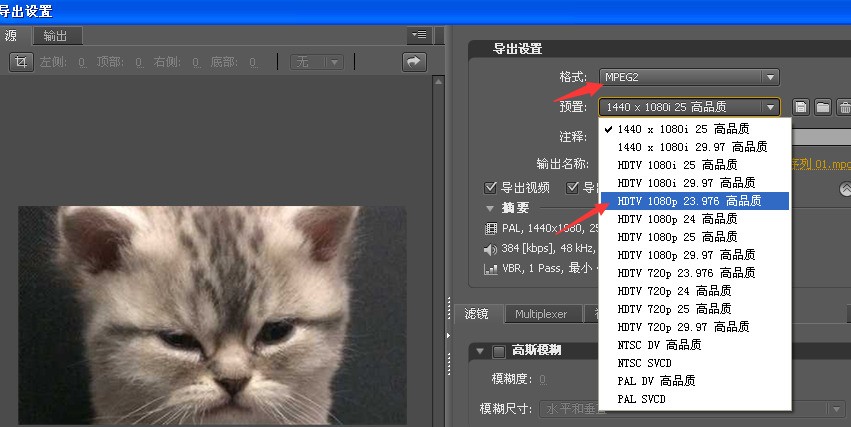Enable the 导出视频 checkbox
This screenshot has height=427, width=851.
(x=491, y=187)
